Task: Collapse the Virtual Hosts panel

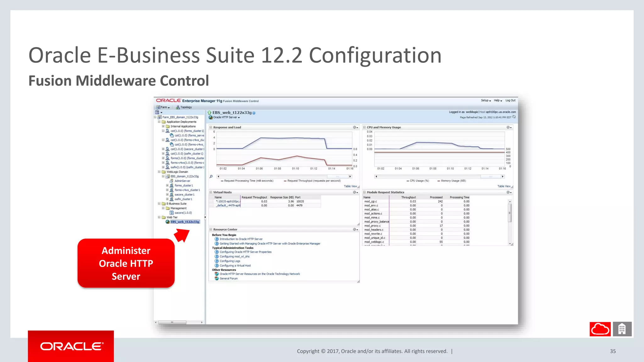Action: (211, 192)
